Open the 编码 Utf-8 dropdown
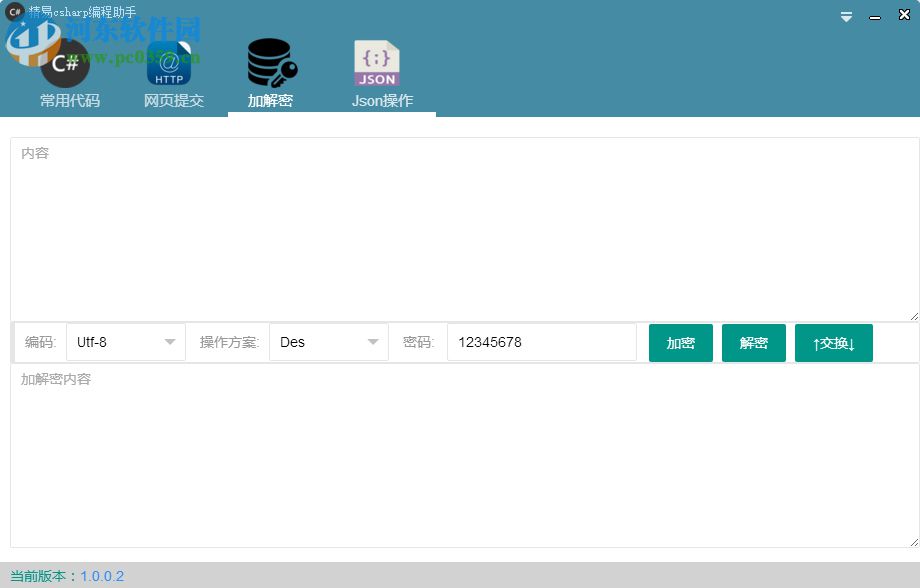 [126, 342]
